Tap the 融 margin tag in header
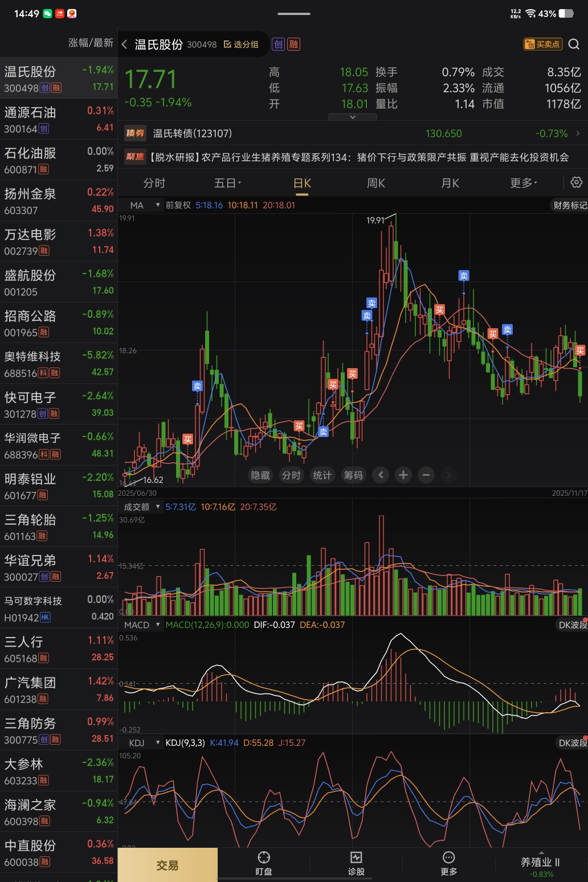The image size is (588, 882). click(x=293, y=44)
